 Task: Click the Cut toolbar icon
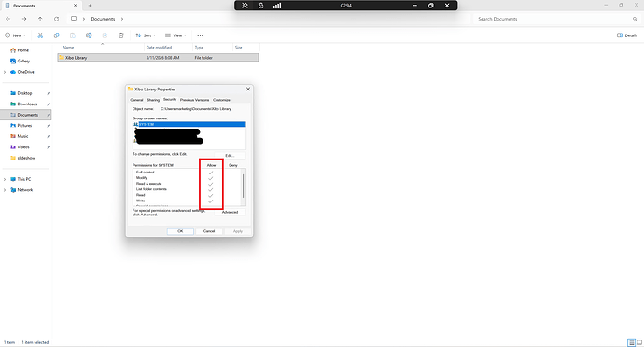tap(40, 35)
